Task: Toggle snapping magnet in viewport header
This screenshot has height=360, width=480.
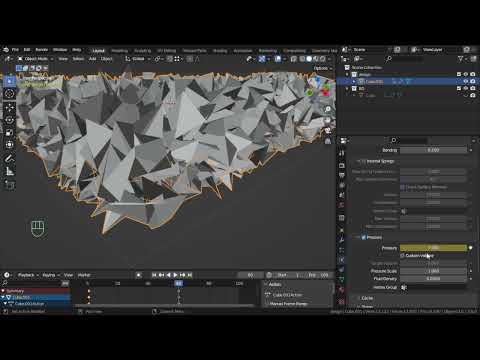Action: [170, 59]
